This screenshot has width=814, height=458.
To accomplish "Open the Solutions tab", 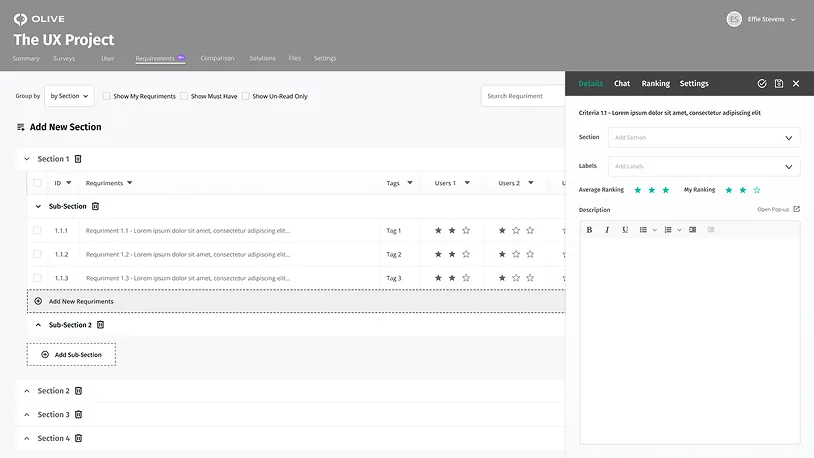I will tap(262, 58).
